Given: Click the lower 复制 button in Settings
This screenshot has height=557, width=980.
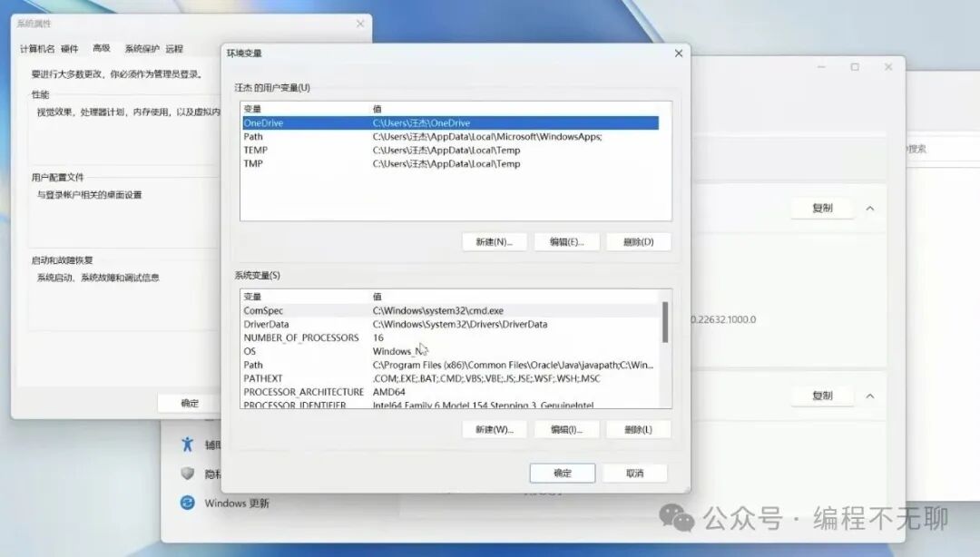Looking at the screenshot, I should pos(822,396).
